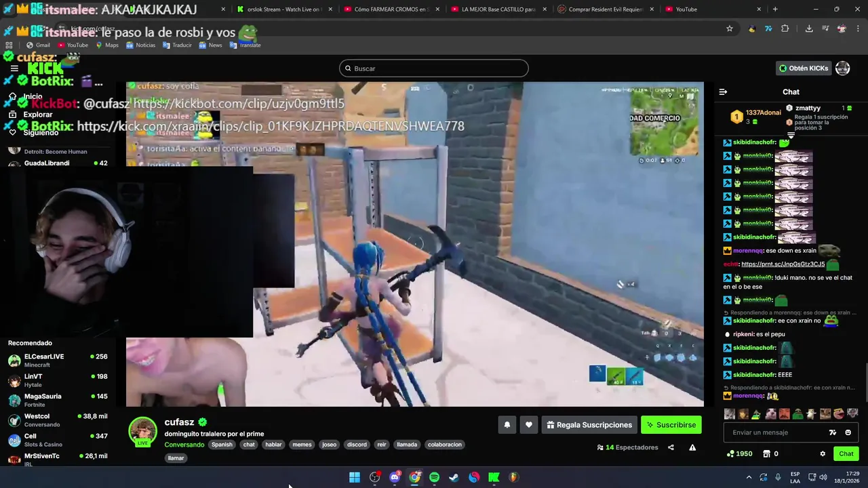Bookmark page with the star icon

point(730,28)
